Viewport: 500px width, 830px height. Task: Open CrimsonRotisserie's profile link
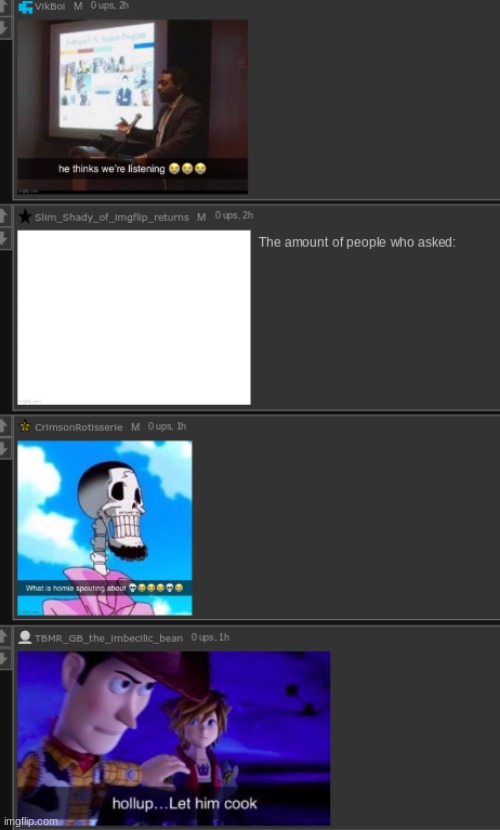pos(78,427)
